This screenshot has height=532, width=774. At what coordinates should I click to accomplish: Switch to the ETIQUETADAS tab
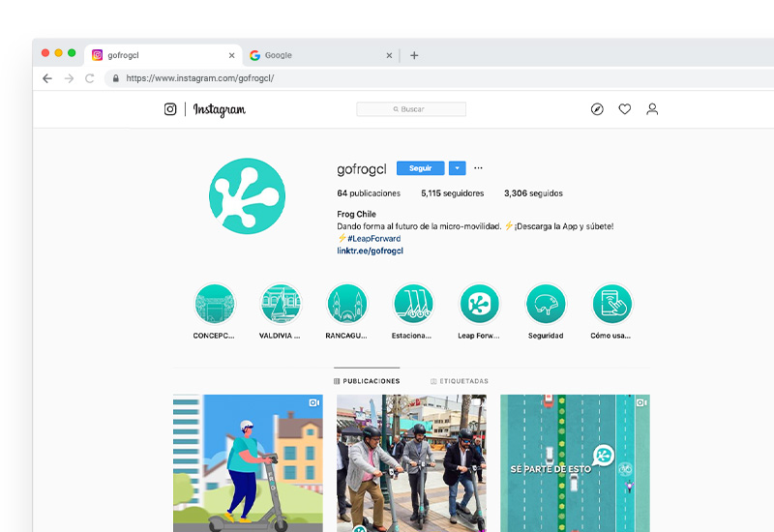click(x=459, y=381)
